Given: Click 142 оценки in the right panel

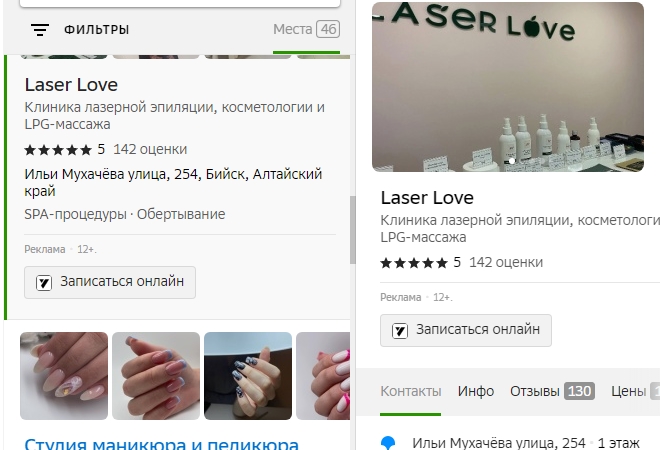Looking at the screenshot, I should coord(506,263).
